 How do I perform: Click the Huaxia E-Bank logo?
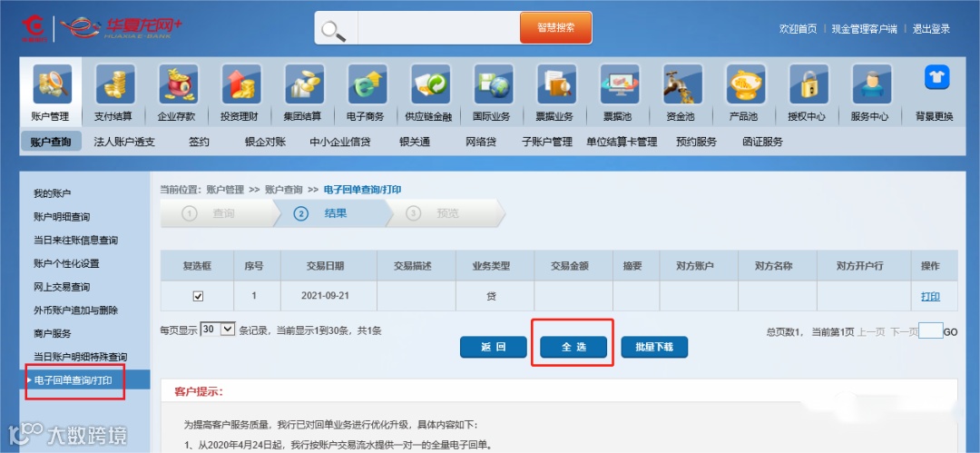(122, 27)
